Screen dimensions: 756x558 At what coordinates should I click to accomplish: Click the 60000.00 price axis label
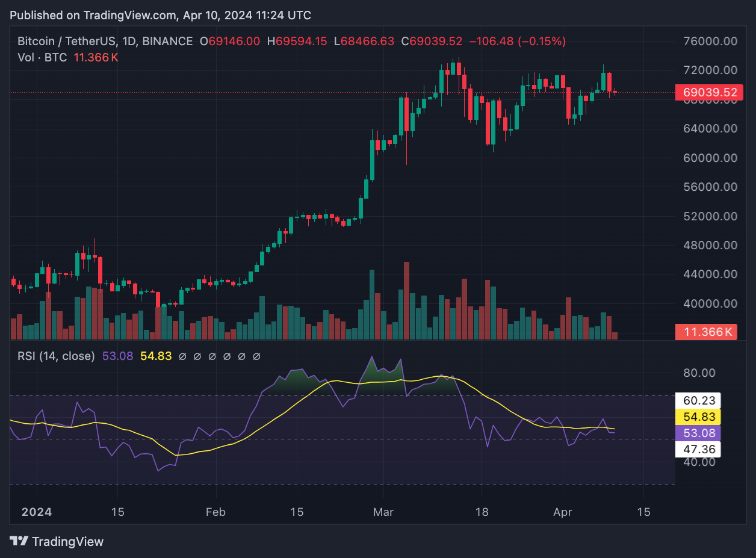(710, 158)
